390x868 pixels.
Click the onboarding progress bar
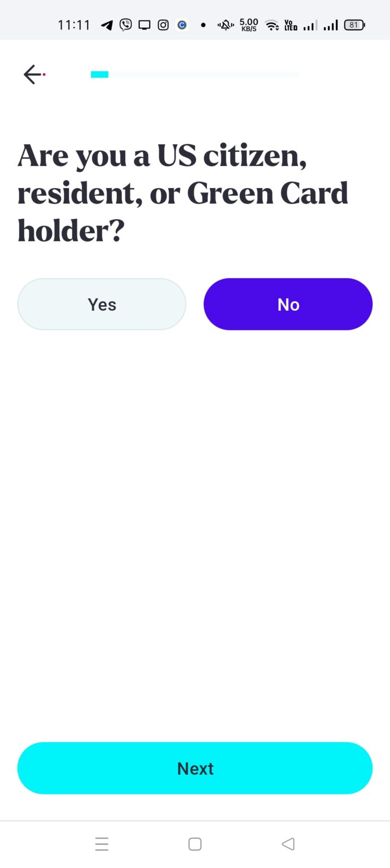[195, 75]
